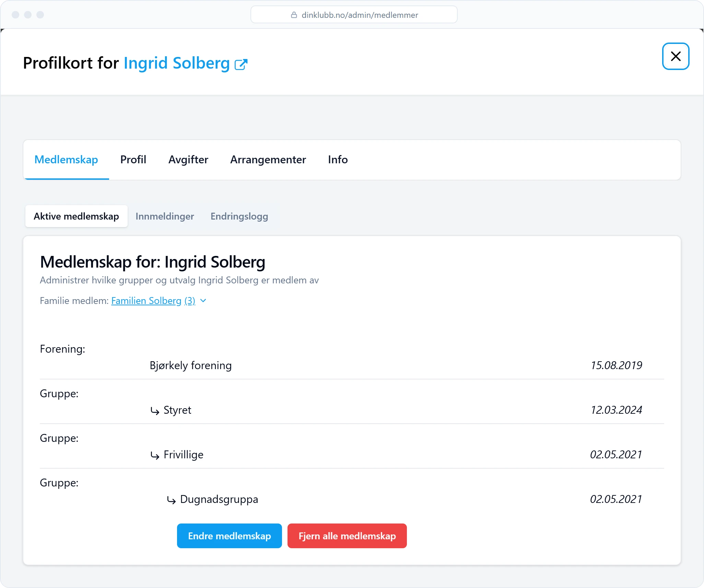This screenshot has width=704, height=588.
Task: Open external link icon beside Ingrid Solberg
Action: point(241,64)
